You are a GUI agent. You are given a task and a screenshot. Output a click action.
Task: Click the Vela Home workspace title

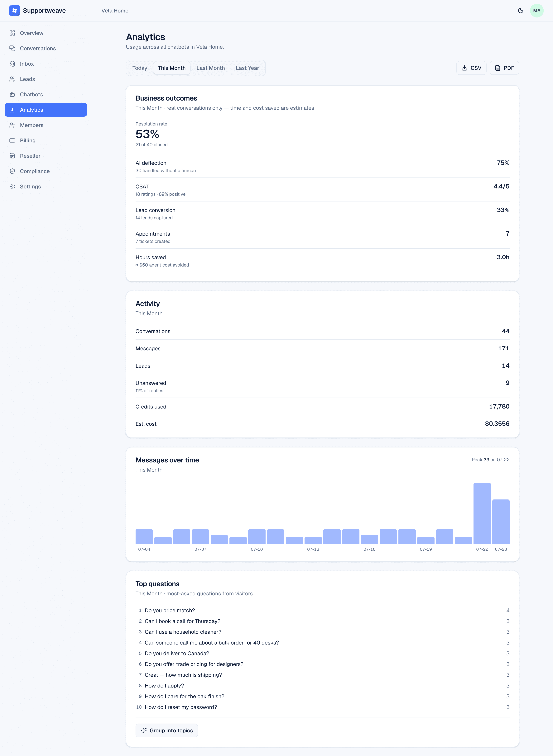(115, 11)
